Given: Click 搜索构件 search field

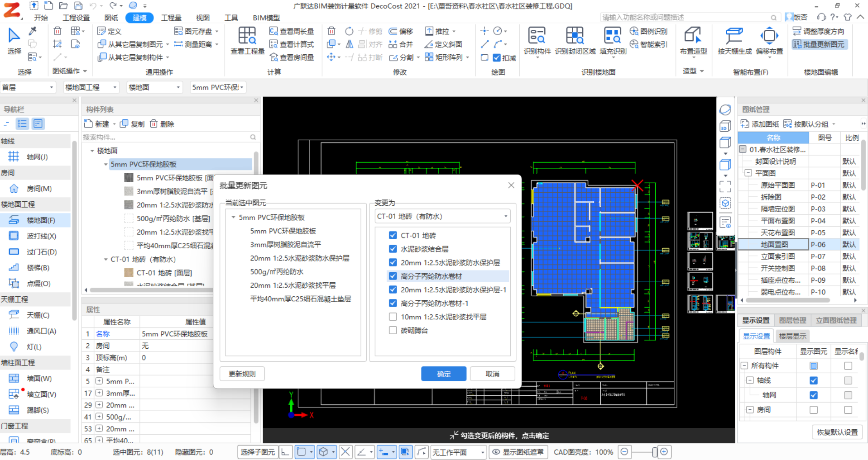Looking at the screenshot, I should click(170, 137).
